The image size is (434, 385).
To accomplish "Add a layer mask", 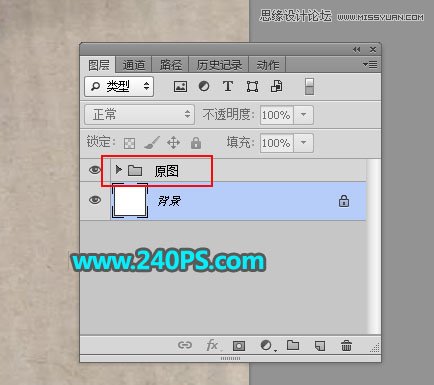I will point(239,346).
